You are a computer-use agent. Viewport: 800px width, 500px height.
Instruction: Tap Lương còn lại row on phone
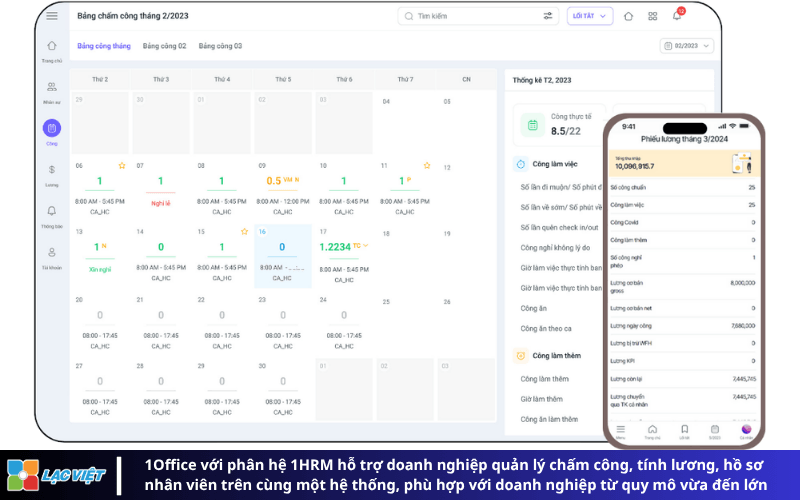pyautogui.click(x=683, y=379)
